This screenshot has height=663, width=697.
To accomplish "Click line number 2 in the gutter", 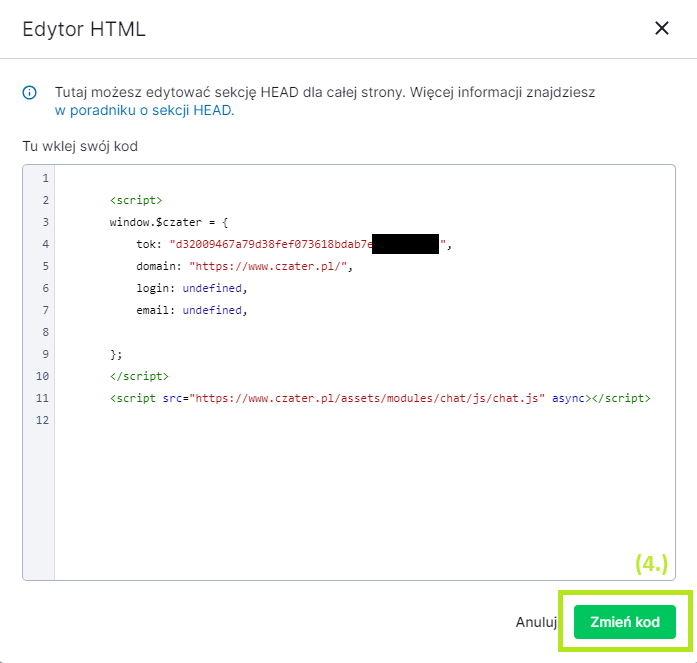I will tap(45, 200).
